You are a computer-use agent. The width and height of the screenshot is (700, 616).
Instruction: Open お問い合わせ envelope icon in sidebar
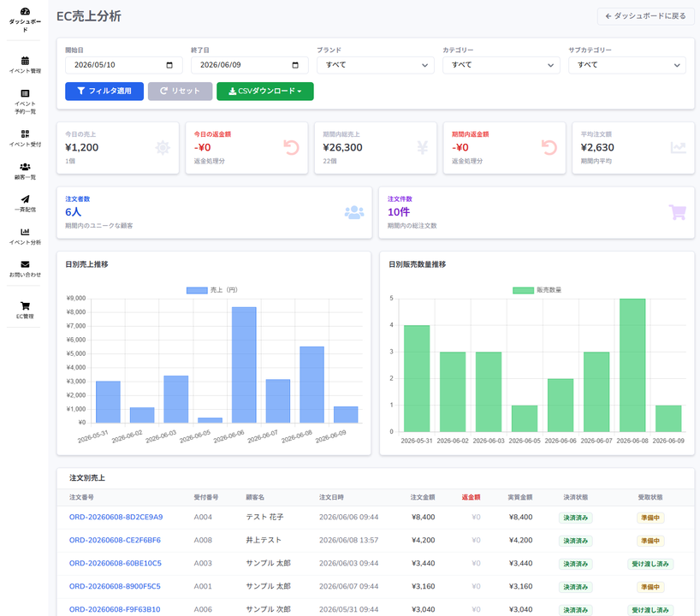tap(25, 264)
